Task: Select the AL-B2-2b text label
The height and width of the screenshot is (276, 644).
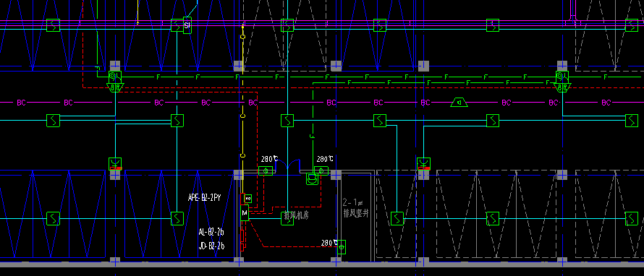Action: [x=211, y=232]
